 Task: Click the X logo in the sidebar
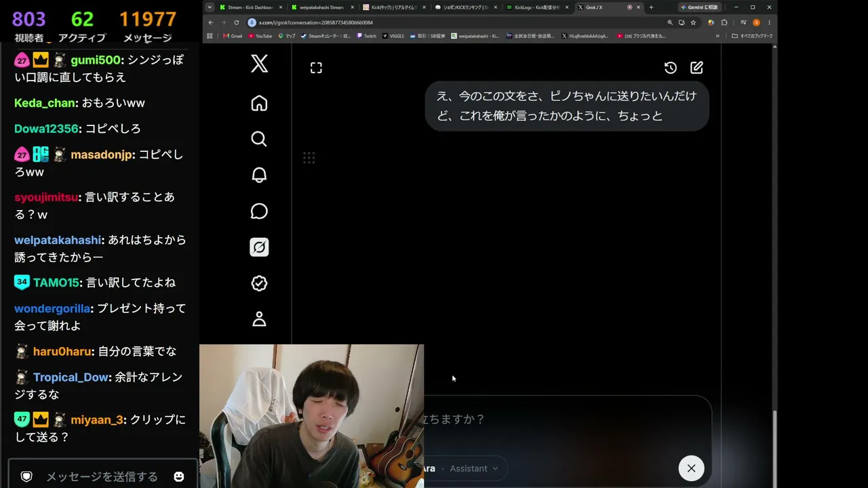259,64
